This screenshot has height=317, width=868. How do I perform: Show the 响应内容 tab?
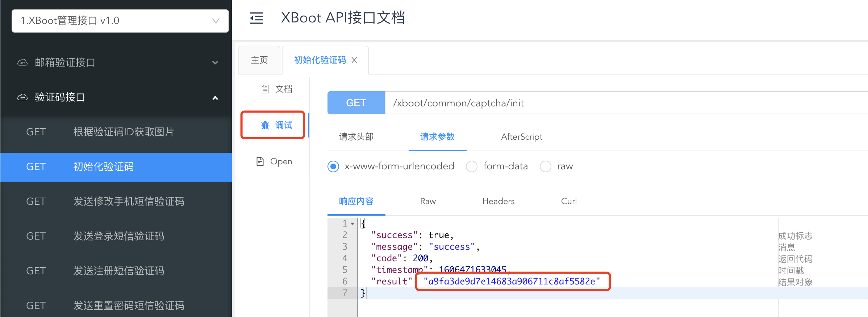[x=356, y=201]
